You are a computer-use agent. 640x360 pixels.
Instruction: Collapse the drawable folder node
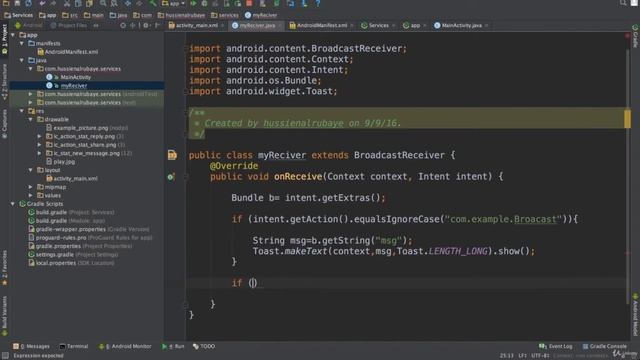pos(31,120)
